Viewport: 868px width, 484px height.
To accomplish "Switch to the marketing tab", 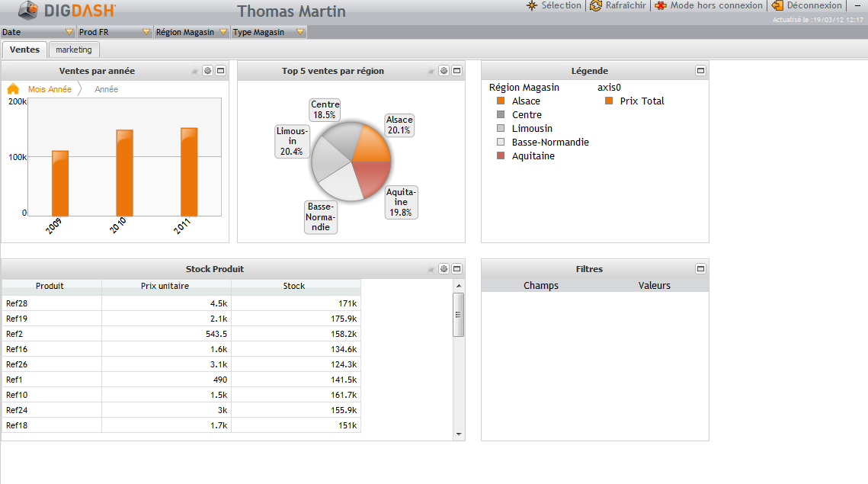I will tap(73, 50).
